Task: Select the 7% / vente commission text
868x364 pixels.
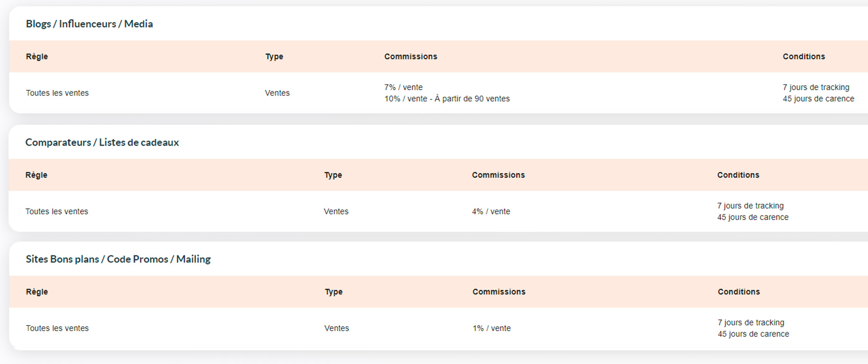Action: [403, 87]
